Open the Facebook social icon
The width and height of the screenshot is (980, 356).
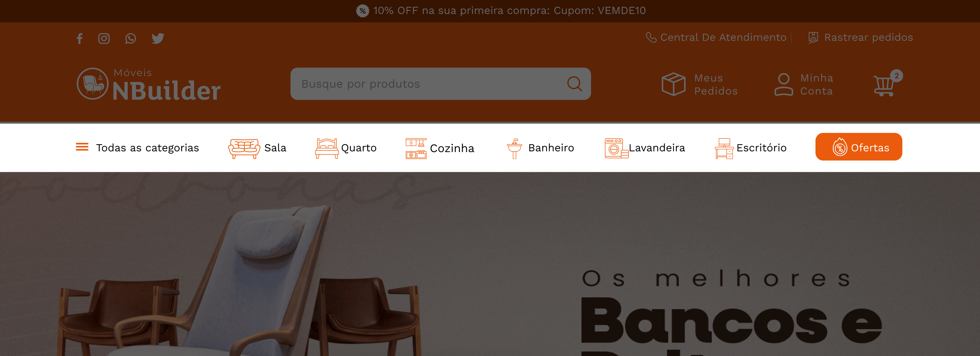pos(80,38)
